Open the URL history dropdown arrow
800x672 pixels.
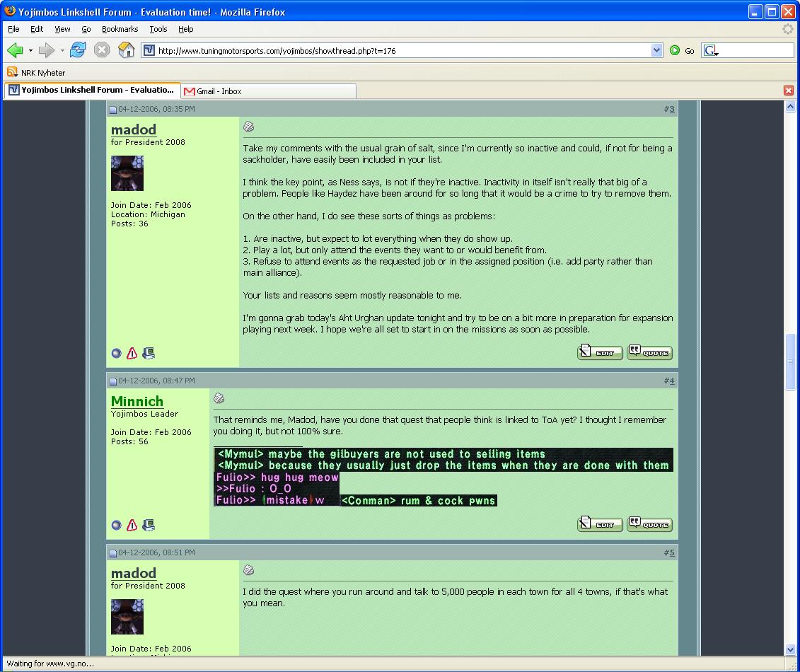click(x=656, y=50)
